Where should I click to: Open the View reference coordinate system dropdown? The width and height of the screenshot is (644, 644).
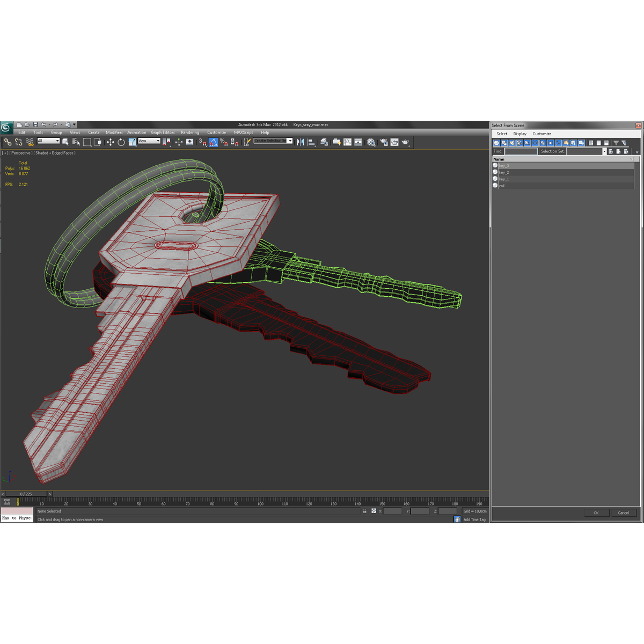[x=148, y=141]
